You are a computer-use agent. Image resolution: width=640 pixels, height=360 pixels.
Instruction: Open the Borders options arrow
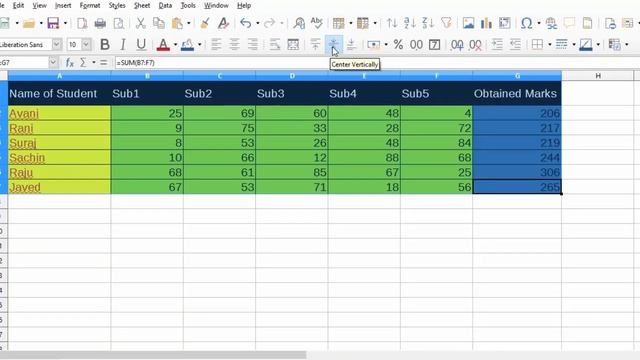549,44
